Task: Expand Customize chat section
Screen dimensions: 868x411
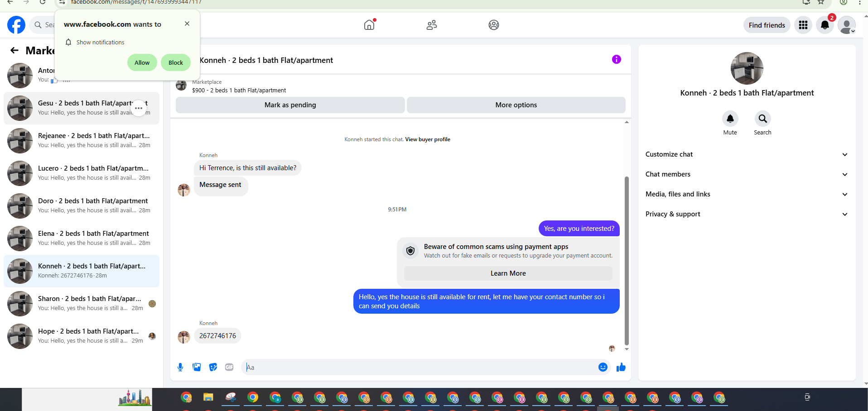Action: 747,154
